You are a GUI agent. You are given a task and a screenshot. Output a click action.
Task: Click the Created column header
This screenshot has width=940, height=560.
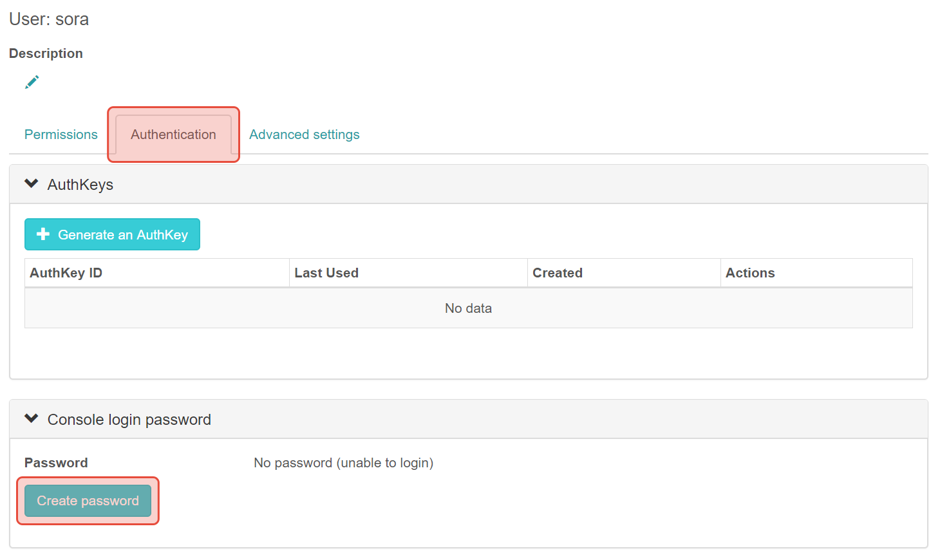click(x=557, y=272)
